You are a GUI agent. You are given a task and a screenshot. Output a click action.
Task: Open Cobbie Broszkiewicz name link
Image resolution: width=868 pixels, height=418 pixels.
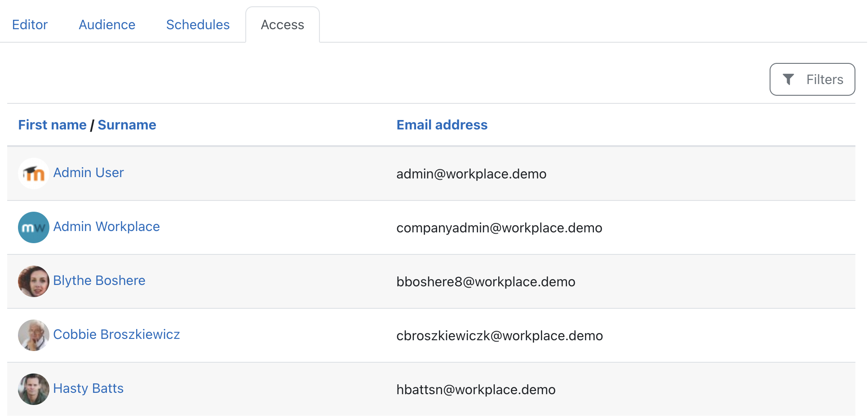click(116, 334)
